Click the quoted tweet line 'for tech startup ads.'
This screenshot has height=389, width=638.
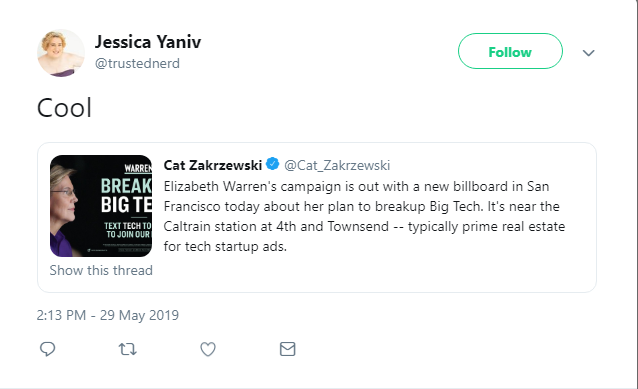tap(225, 246)
